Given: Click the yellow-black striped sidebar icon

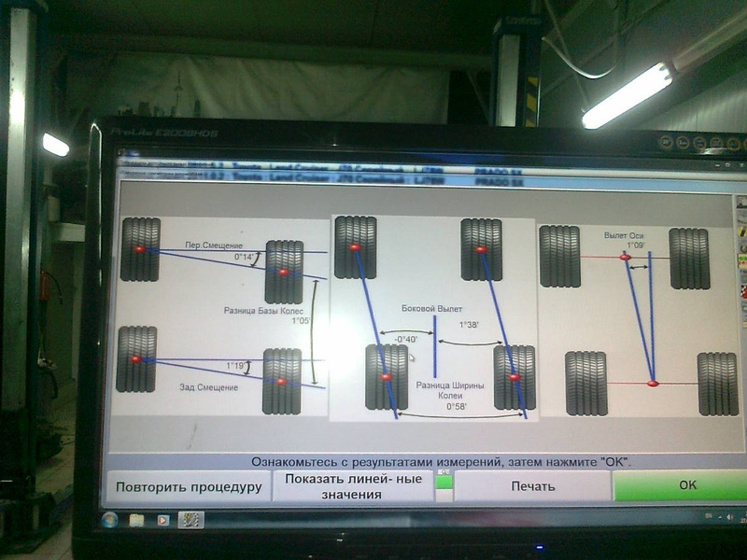Looking at the screenshot, I should pos(742,231).
